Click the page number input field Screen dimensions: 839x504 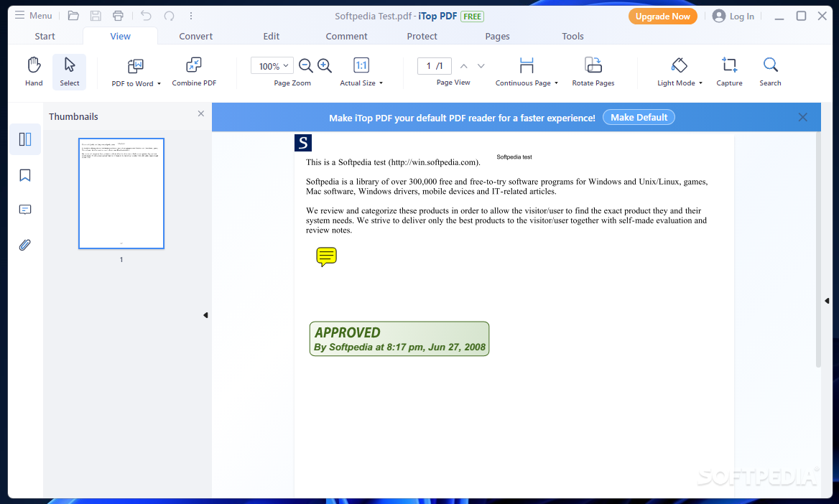pyautogui.click(x=435, y=66)
